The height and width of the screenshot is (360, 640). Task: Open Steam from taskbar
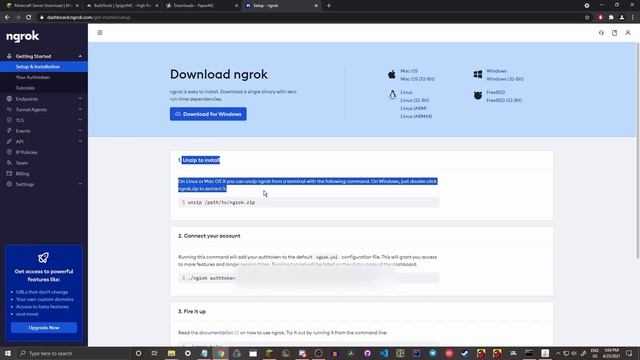pos(465,353)
